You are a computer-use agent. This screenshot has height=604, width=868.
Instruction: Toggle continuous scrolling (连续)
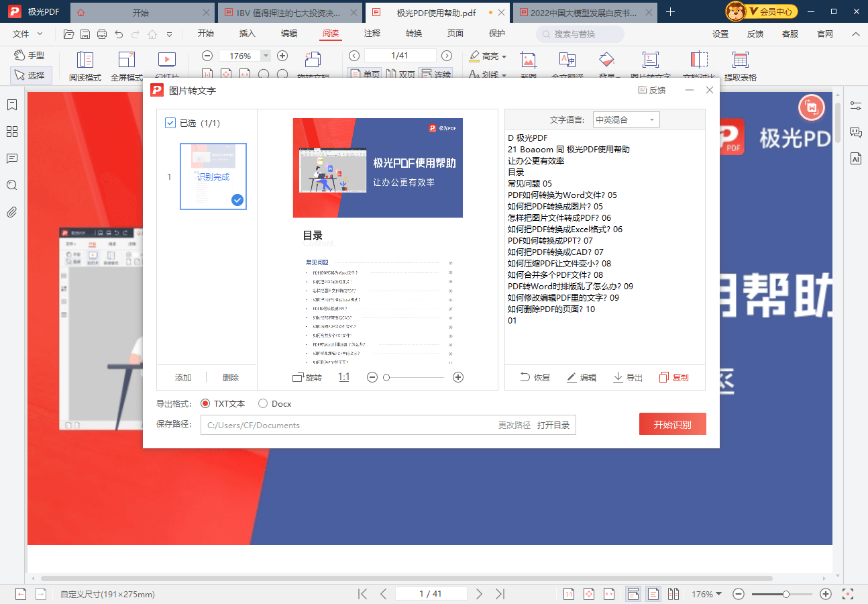(435, 74)
